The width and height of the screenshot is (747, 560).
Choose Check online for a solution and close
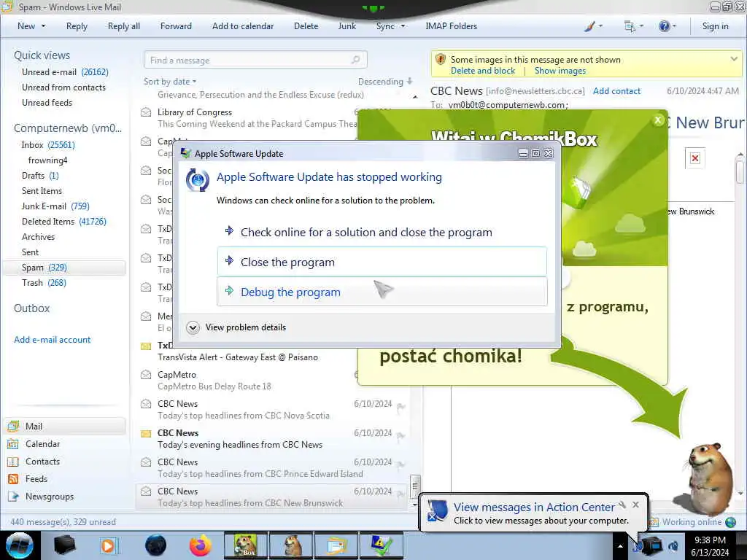tap(382, 233)
